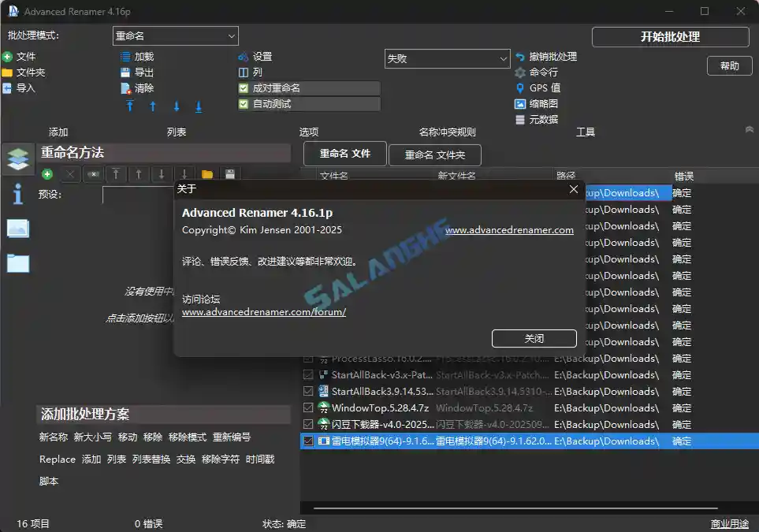Open the 批处理模式 dropdown showing 重命名

[x=175, y=35]
